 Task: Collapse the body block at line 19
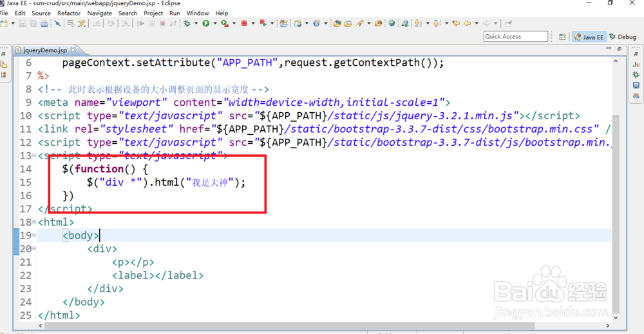click(x=34, y=236)
